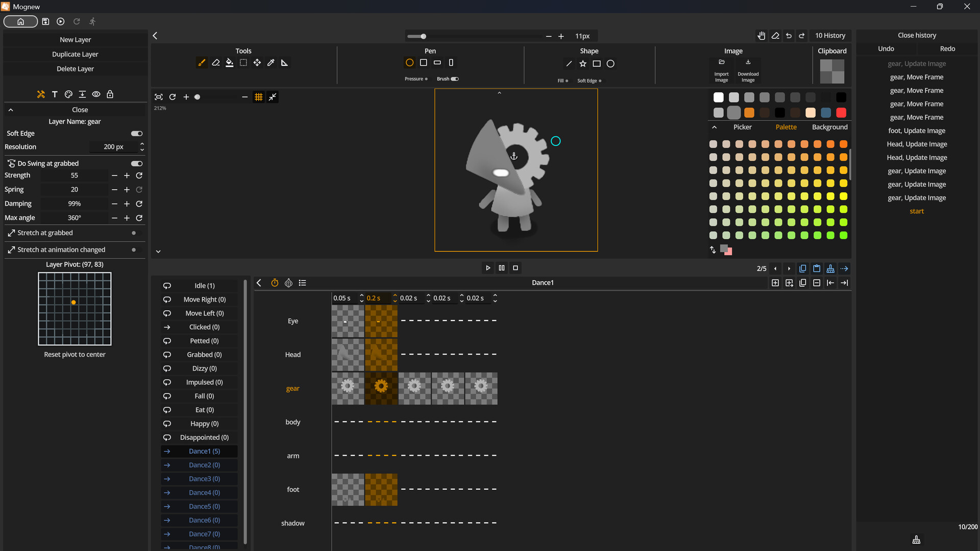Toggle the pen Pressure option
The image size is (980, 551).
[x=426, y=79]
